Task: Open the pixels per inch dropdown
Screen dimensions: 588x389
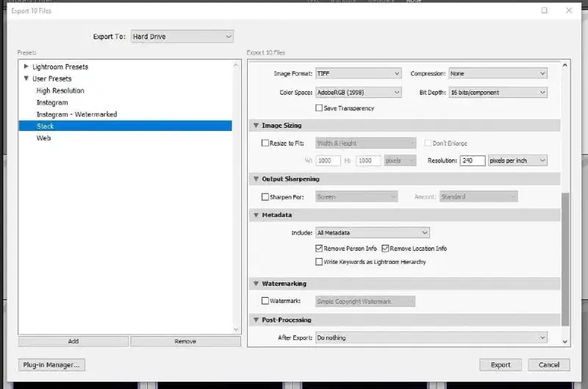Action: click(517, 160)
